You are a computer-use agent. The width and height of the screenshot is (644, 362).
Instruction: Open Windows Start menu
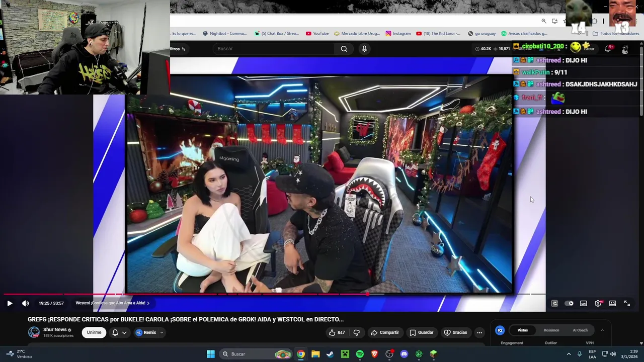point(211,354)
